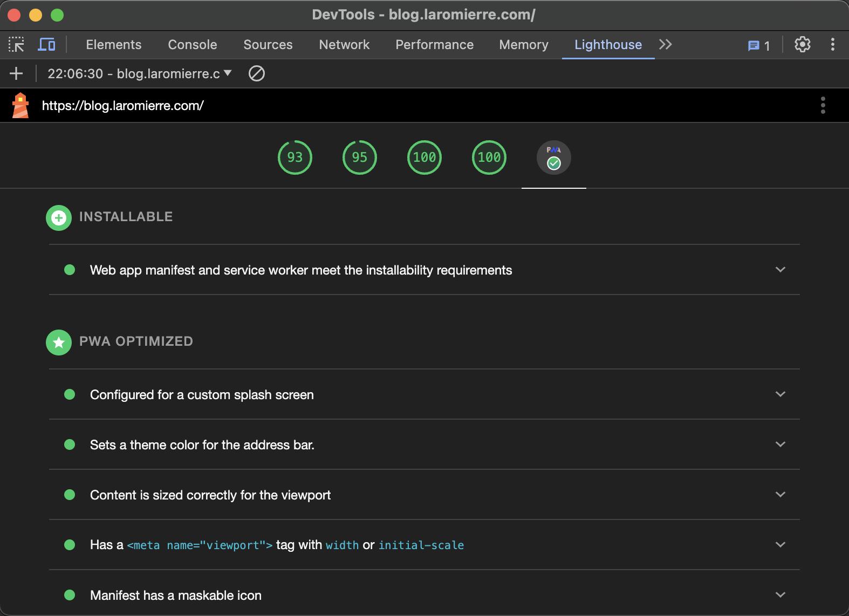Jump to the SEO gauge, second 100
849x616 pixels.
489,158
